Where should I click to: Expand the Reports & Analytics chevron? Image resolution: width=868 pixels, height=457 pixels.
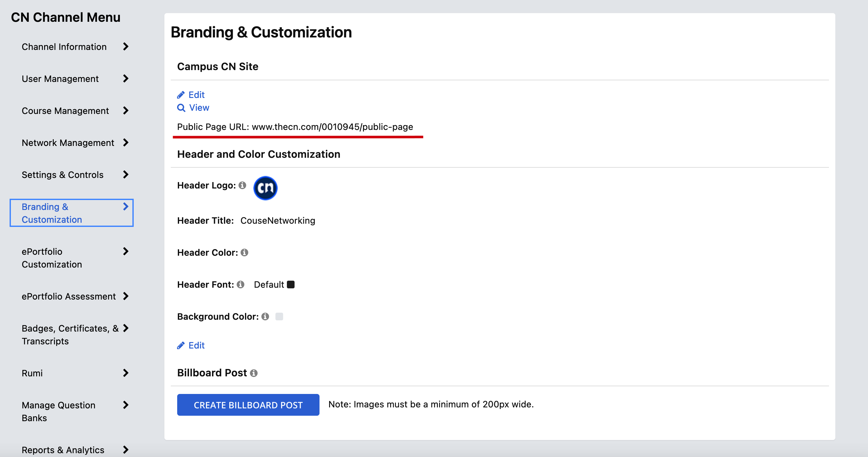point(126,450)
